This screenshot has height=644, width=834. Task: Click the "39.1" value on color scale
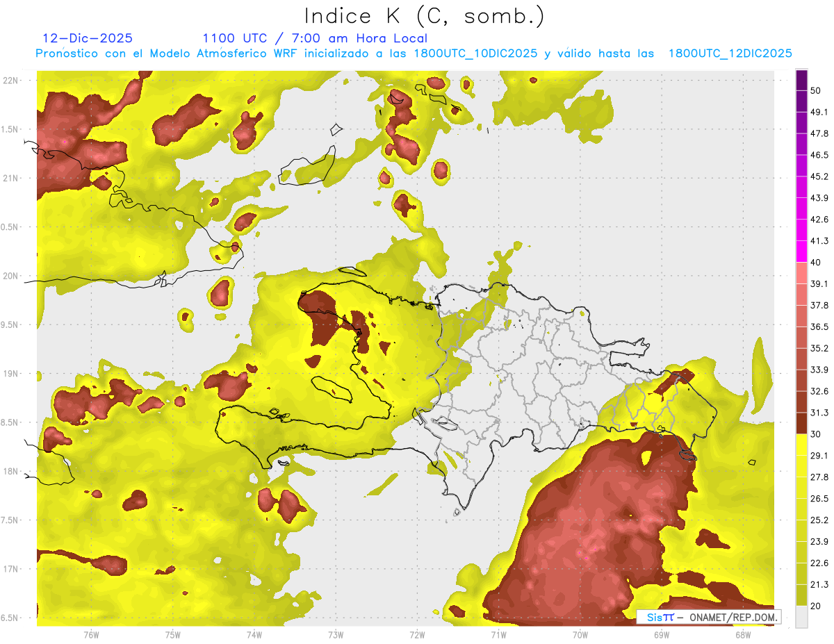tap(819, 283)
